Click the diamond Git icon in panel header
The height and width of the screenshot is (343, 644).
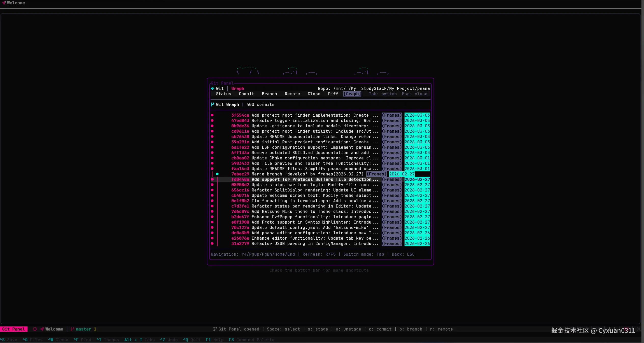coord(212,88)
